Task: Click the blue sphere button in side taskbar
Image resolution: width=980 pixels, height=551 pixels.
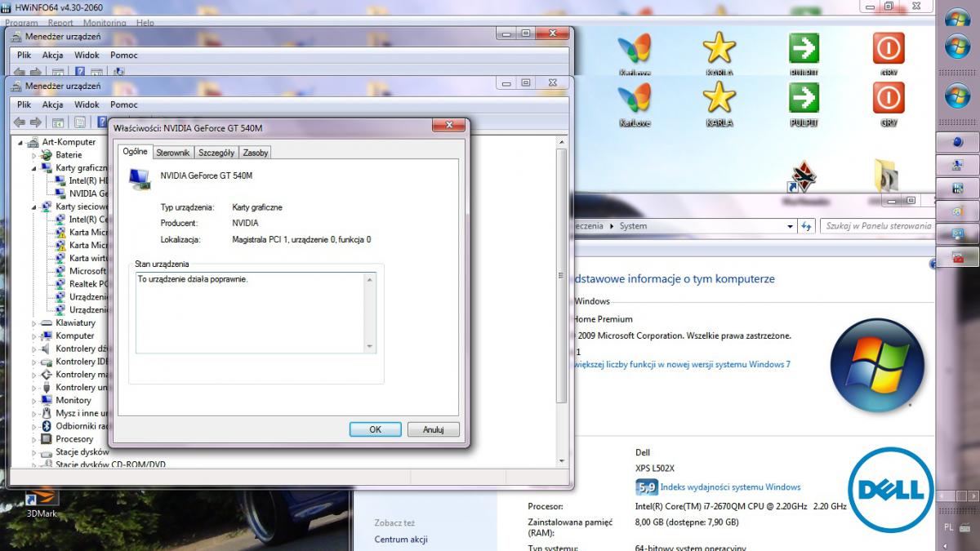Action: (x=958, y=142)
